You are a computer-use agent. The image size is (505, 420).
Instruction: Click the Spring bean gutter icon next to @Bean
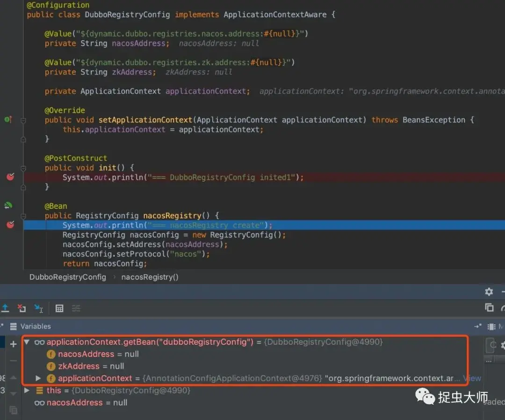pos(8,206)
